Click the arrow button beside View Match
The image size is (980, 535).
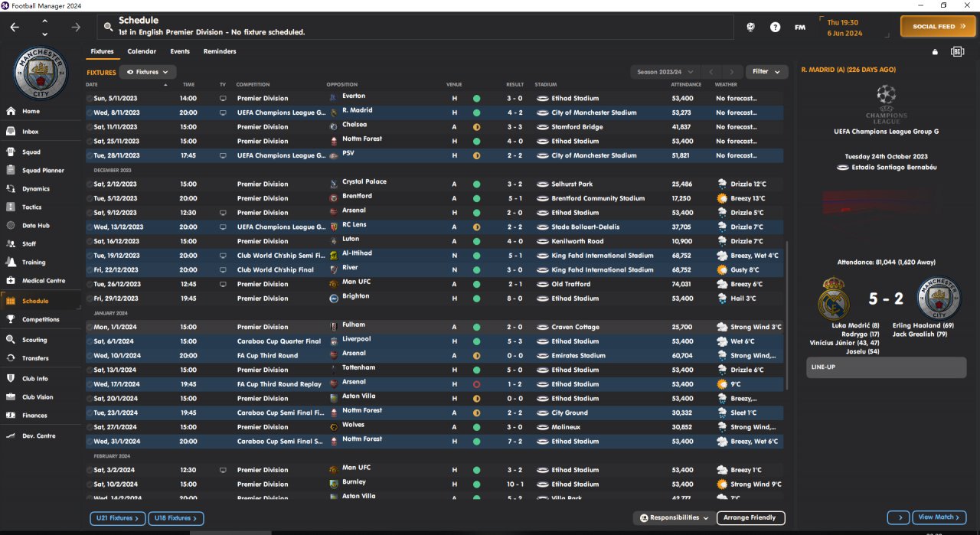898,518
